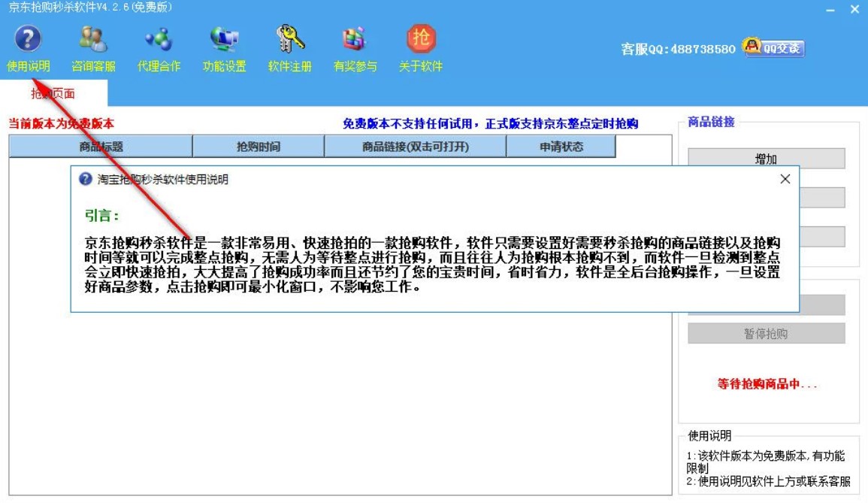Open the 使用说明 help icon
This screenshot has width=868, height=503.
coord(27,45)
